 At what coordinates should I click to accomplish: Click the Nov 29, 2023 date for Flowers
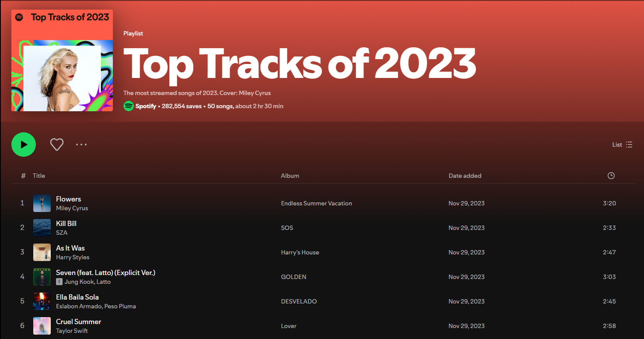(x=466, y=203)
